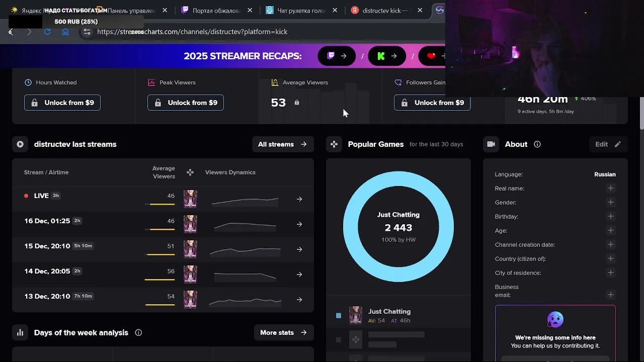Click Russian language value
644x362 pixels.
[605, 174]
